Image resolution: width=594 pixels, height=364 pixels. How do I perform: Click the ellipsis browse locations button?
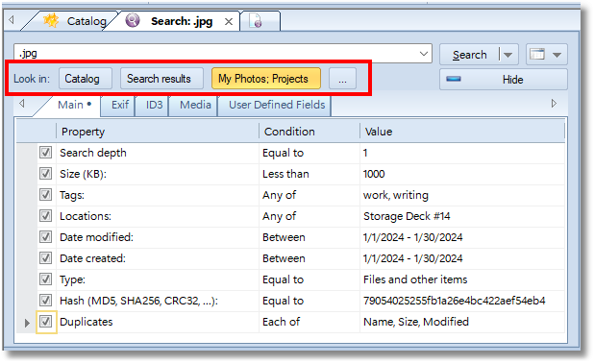342,79
